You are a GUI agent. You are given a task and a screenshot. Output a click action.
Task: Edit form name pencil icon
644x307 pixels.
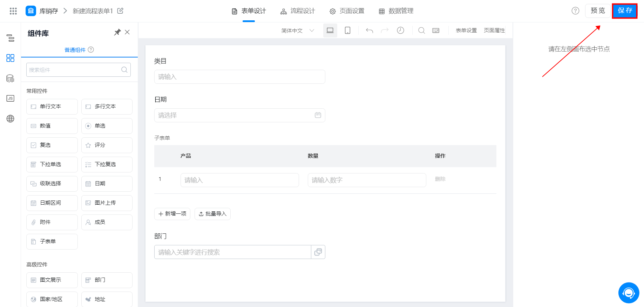coord(120,11)
